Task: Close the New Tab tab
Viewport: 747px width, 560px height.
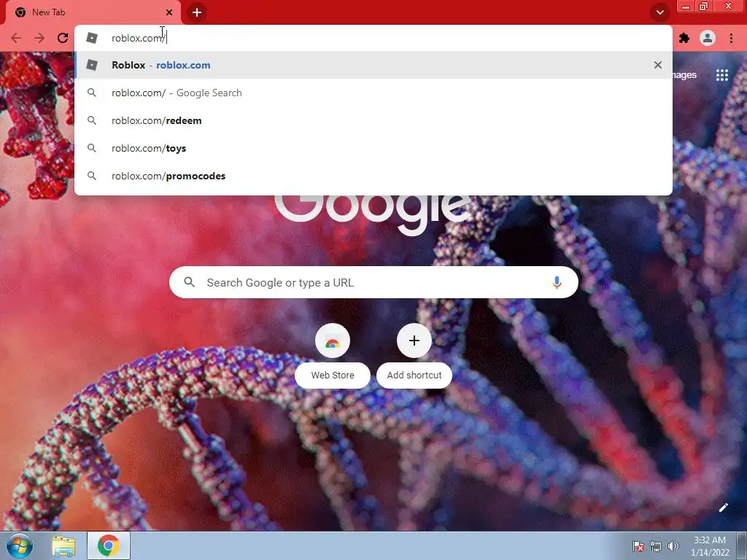Action: 169,12
